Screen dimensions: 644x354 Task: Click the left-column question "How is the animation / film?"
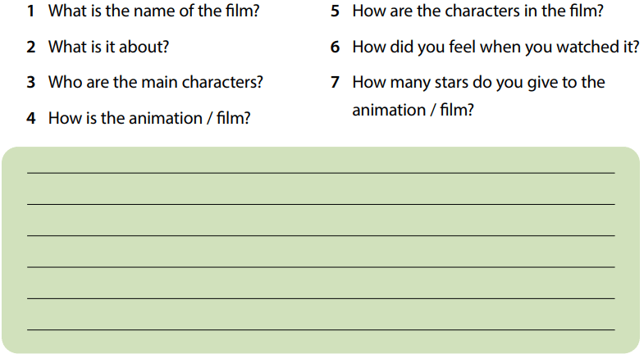click(149, 118)
